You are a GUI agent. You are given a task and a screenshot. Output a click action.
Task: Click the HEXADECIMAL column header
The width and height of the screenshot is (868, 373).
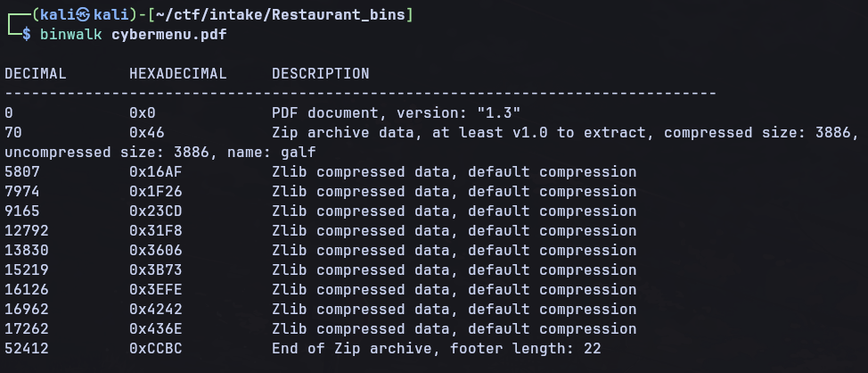coord(178,74)
